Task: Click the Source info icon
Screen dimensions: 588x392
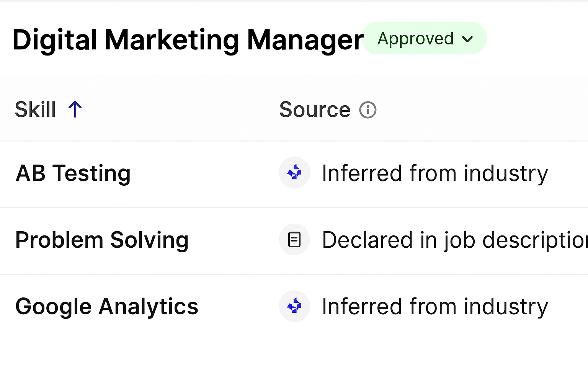Action: (x=368, y=110)
